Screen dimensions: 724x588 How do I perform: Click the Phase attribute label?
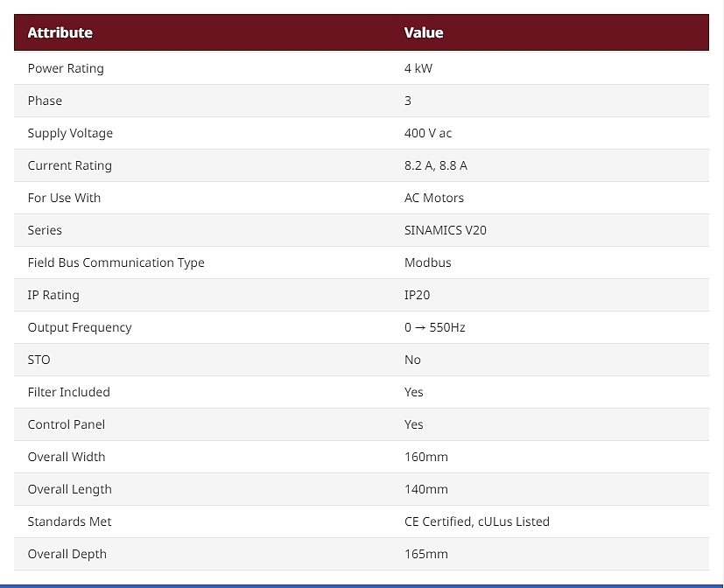pos(45,101)
